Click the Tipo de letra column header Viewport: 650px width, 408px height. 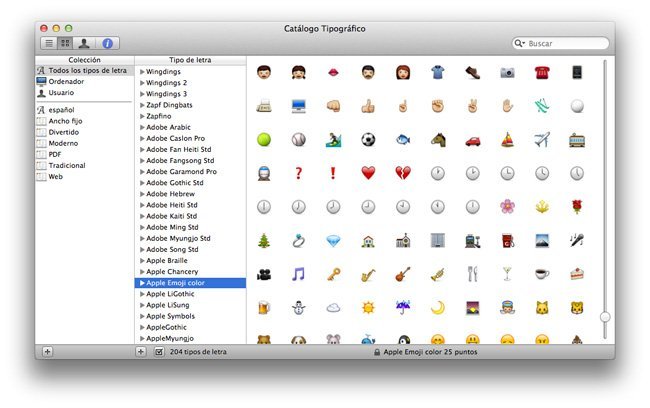[190, 60]
